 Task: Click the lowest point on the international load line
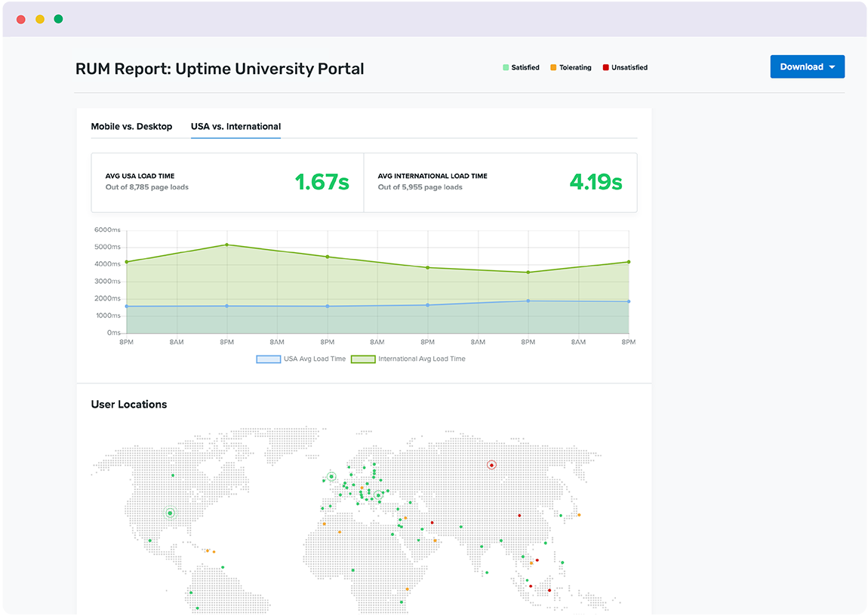(x=528, y=273)
